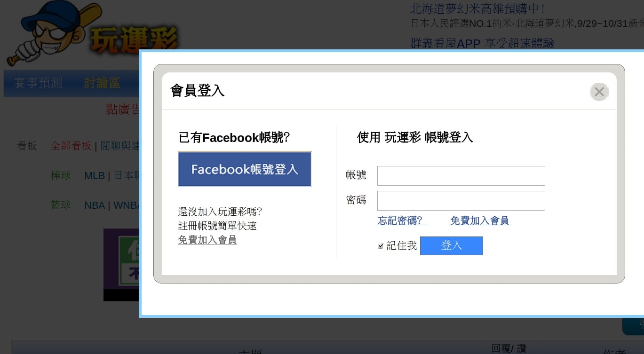Screen dimensions: 644x354
Task: Click the Facebook帳號登入 button
Action: click(245, 169)
